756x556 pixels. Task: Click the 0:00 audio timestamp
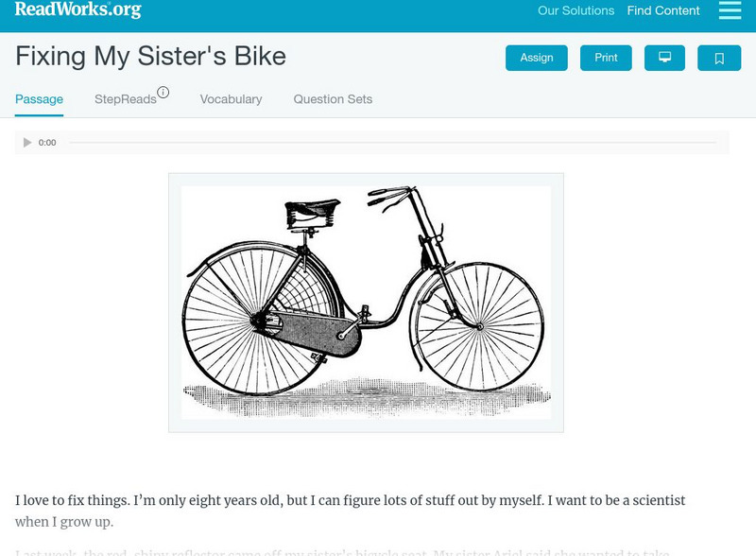point(45,143)
